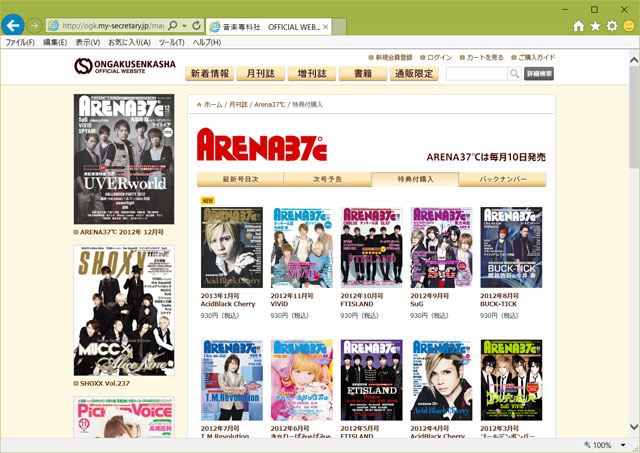Open the ヘルプ(H) menu
This screenshot has height=453, width=640.
(207, 42)
